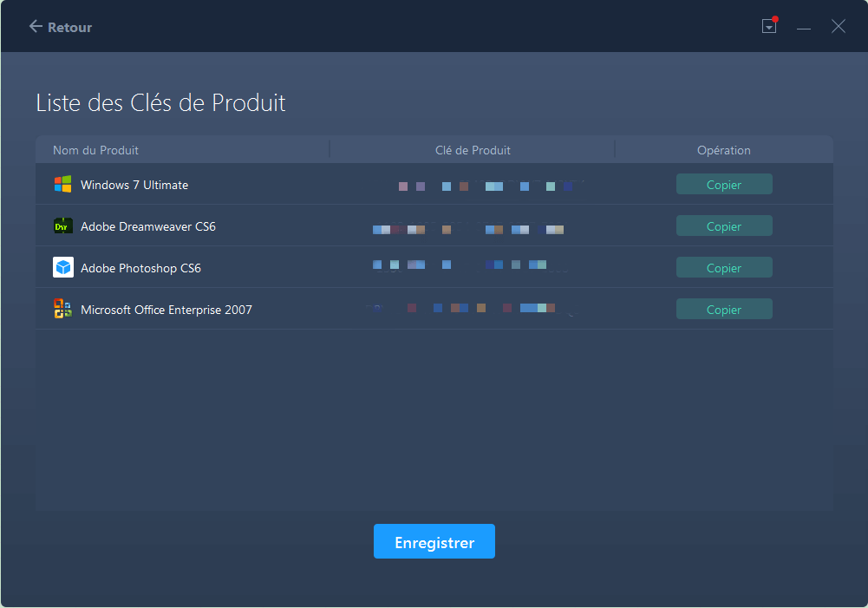Select the 'Adobe Dreamweaver CS6' product name
868x608 pixels.
coord(148,226)
